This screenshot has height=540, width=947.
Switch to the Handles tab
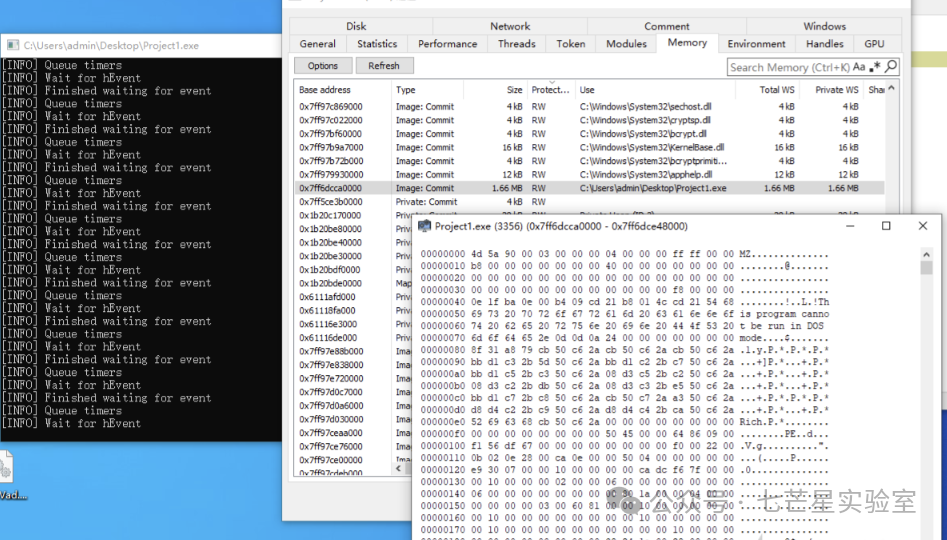click(x=824, y=43)
